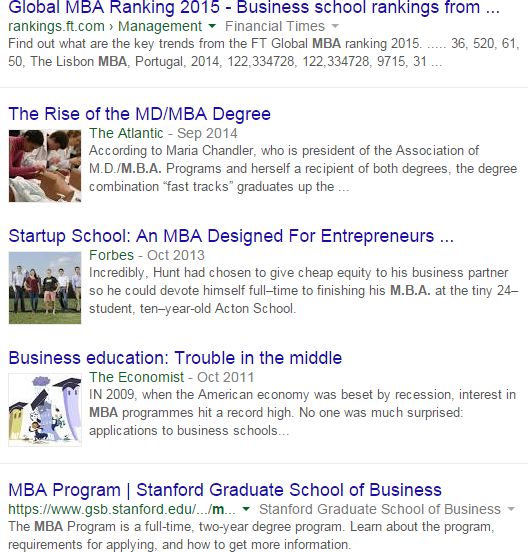Open MBA Program Stanford Graduate School result
Viewport: 528px width, 552px height.
point(225,490)
